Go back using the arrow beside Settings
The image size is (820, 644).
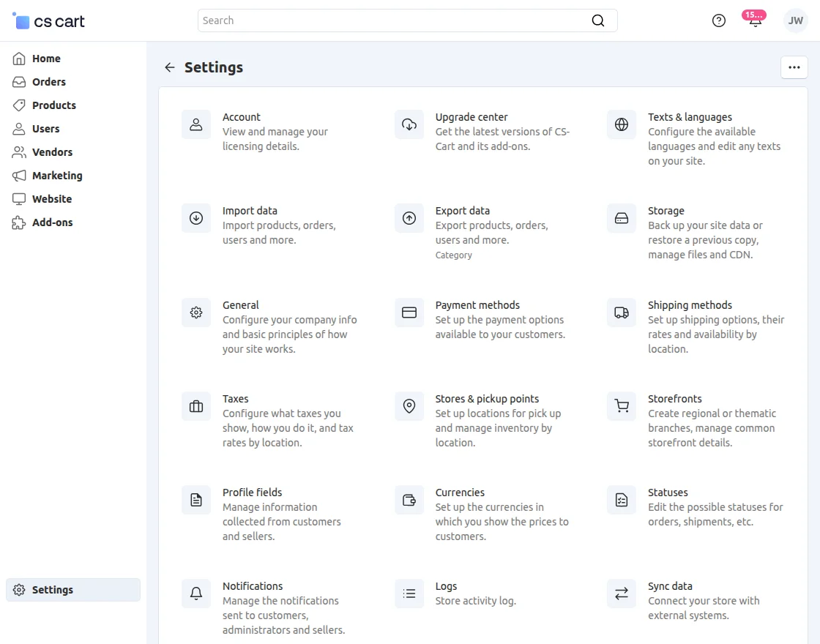tap(170, 67)
